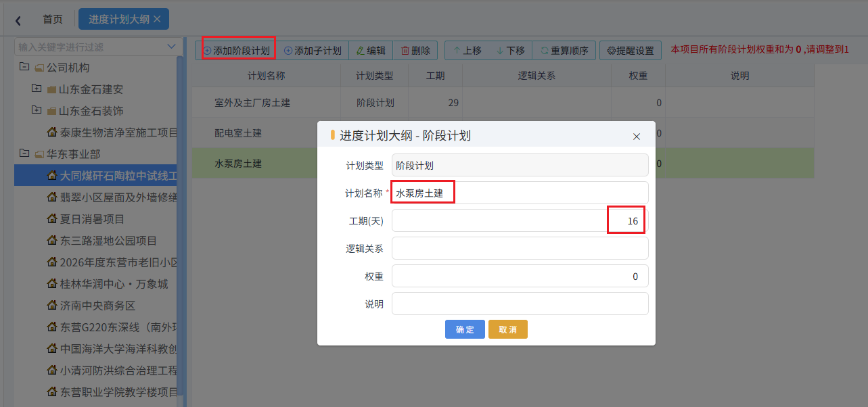This screenshot has width=868, height=407.
Task: Click house icon of 东三路湿地公园项目
Action: coord(52,240)
